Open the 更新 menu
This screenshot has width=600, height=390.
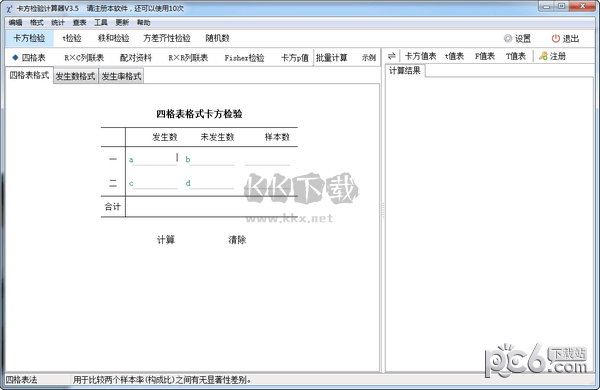(x=122, y=23)
